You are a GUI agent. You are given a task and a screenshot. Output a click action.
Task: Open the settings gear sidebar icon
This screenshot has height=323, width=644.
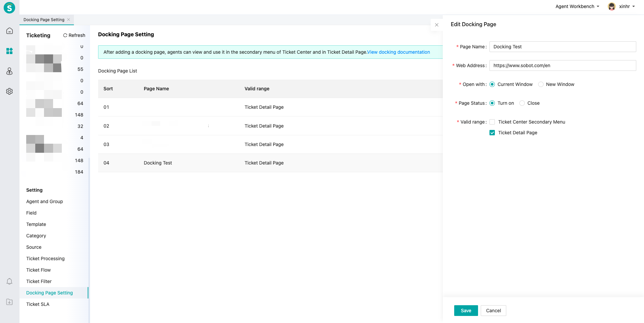coord(9,91)
